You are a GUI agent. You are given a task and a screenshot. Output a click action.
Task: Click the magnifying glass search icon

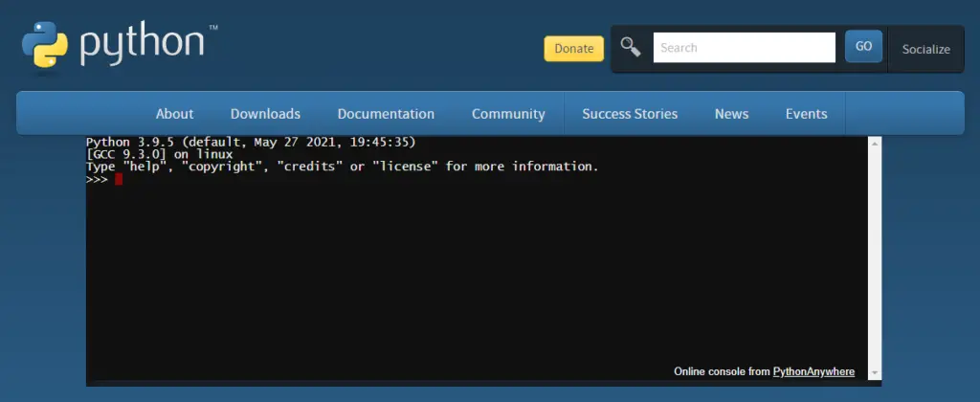click(x=631, y=47)
